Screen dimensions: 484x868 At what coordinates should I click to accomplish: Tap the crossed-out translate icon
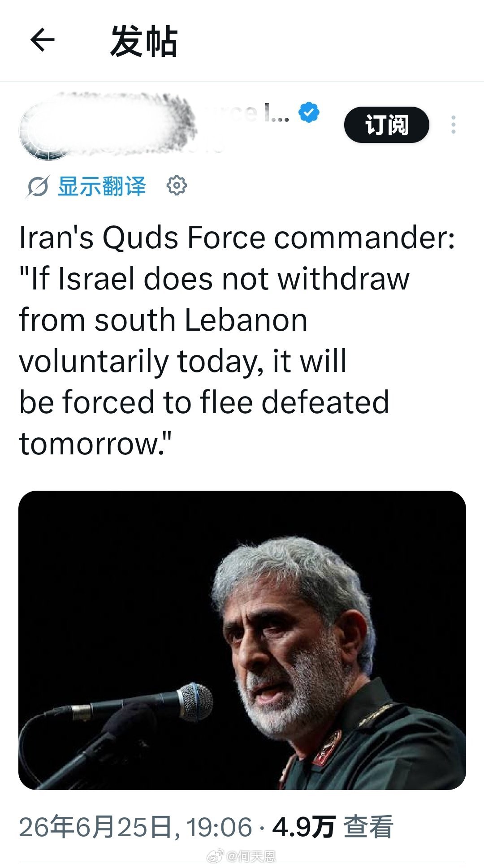pos(37,186)
